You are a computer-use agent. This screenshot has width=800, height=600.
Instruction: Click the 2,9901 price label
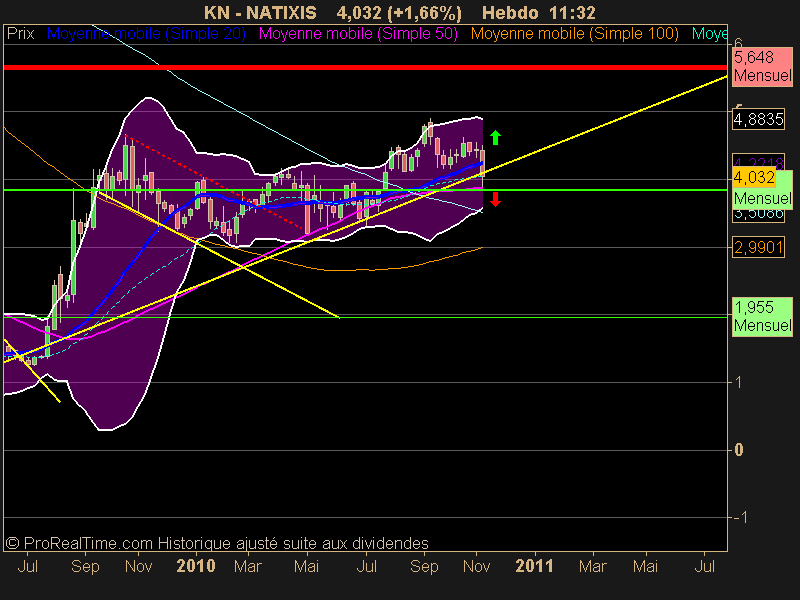click(758, 247)
